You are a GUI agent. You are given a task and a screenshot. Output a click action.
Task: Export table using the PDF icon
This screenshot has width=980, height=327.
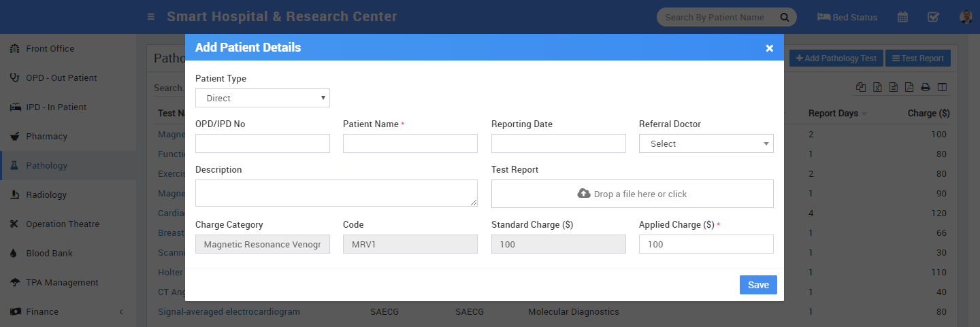pos(909,87)
